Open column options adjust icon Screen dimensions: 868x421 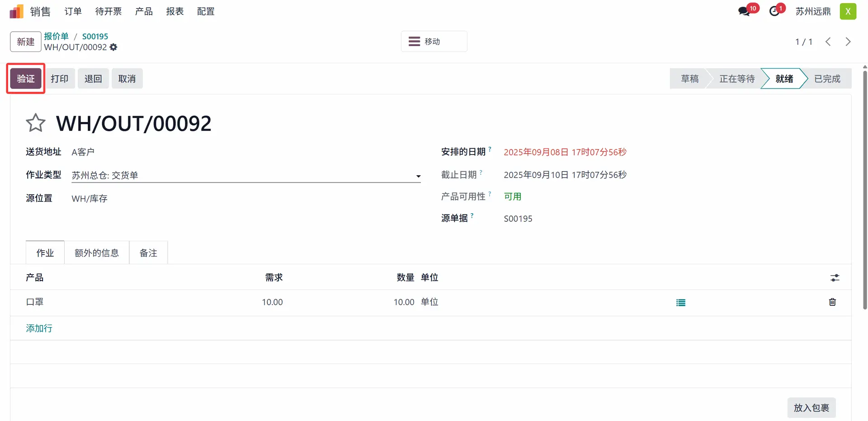(x=835, y=278)
